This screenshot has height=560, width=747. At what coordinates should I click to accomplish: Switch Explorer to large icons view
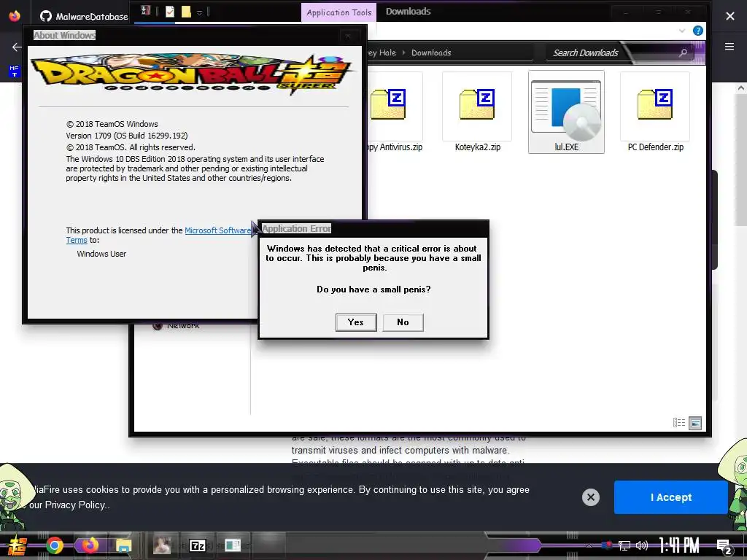pos(695,422)
